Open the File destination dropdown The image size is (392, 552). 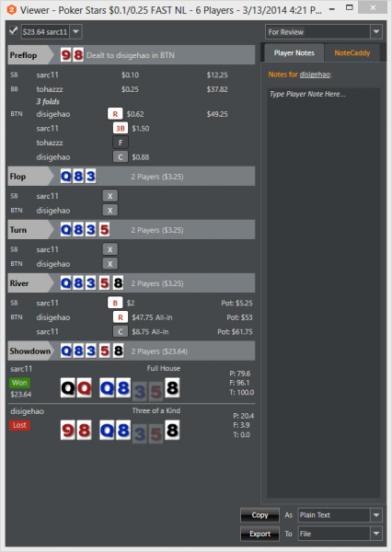pyautogui.click(x=340, y=534)
